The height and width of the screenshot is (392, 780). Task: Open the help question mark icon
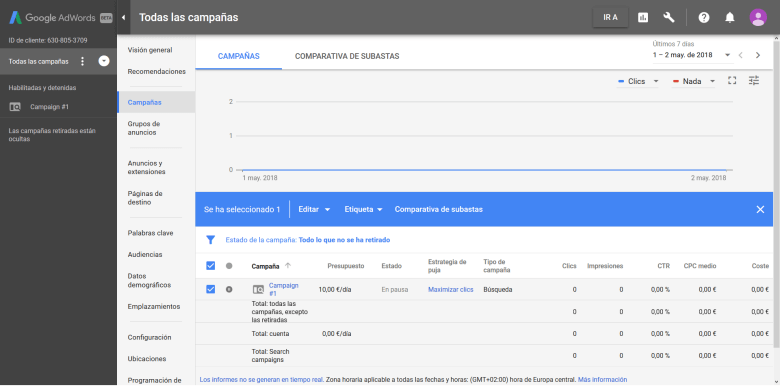(x=703, y=18)
